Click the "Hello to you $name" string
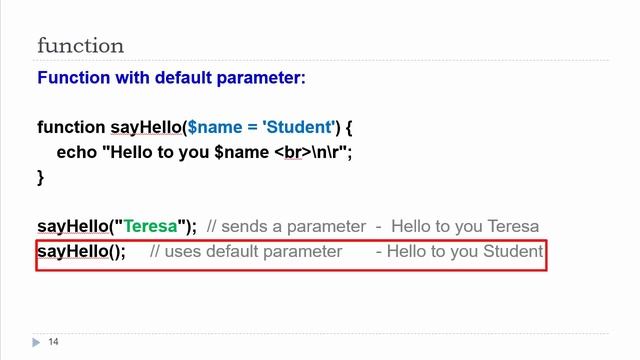 pyautogui.click(x=185, y=152)
